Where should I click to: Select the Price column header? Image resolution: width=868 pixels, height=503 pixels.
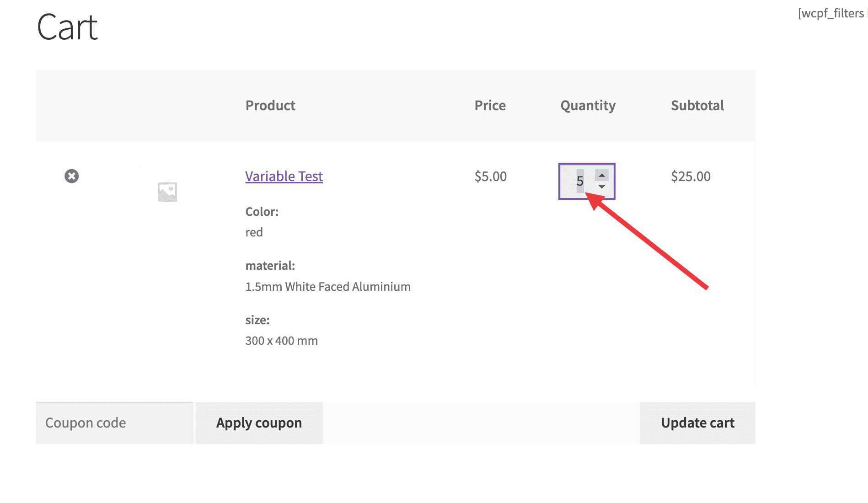point(490,105)
